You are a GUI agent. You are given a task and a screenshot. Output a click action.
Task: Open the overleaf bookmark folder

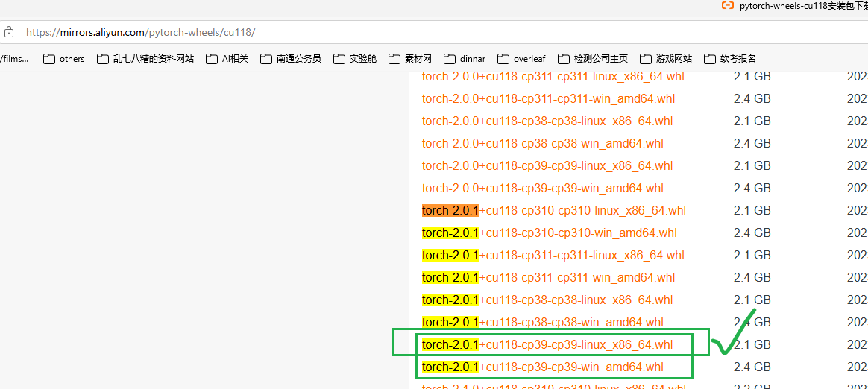coord(522,59)
